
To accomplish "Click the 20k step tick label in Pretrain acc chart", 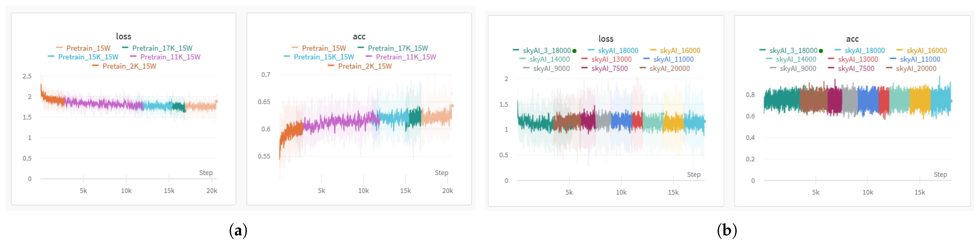I will tap(447, 191).
